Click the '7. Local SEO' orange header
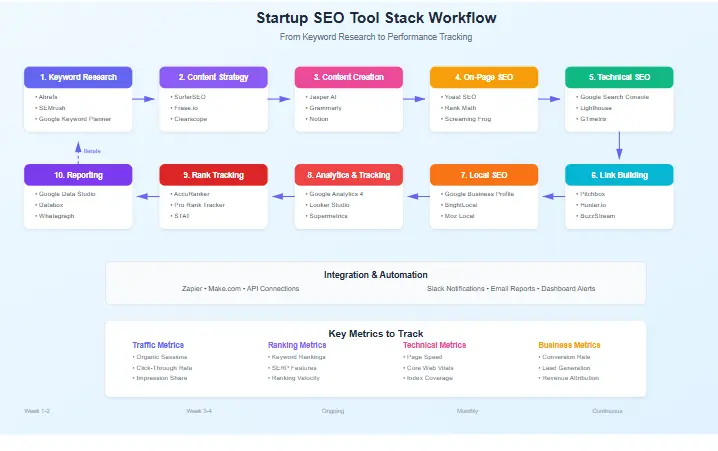718x451 pixels. click(484, 175)
